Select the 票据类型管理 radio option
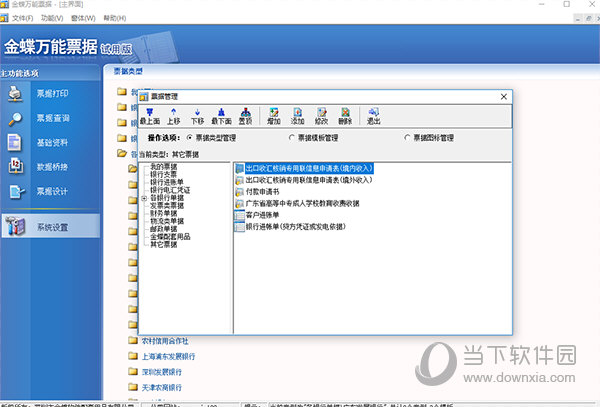Viewport: 600px width, 407px height. click(189, 138)
